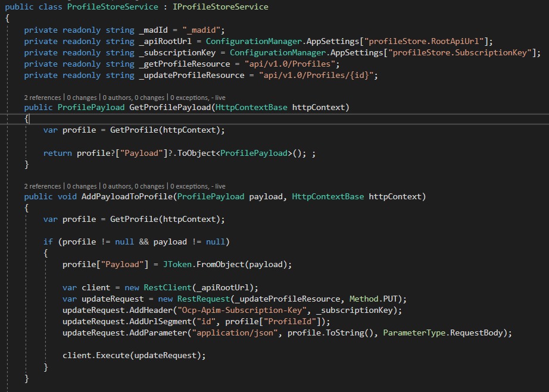Click the ToObject call in the return statement

[196, 153]
